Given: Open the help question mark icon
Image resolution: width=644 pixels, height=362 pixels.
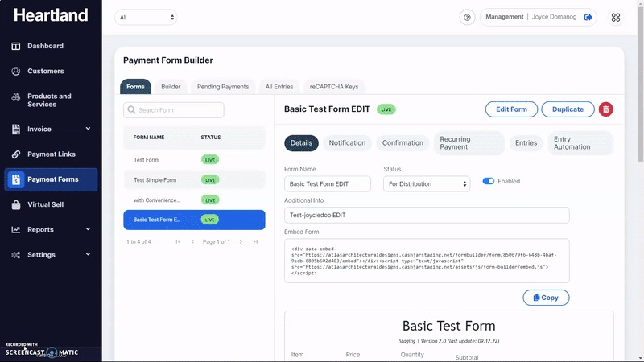Looking at the screenshot, I should pyautogui.click(x=467, y=18).
